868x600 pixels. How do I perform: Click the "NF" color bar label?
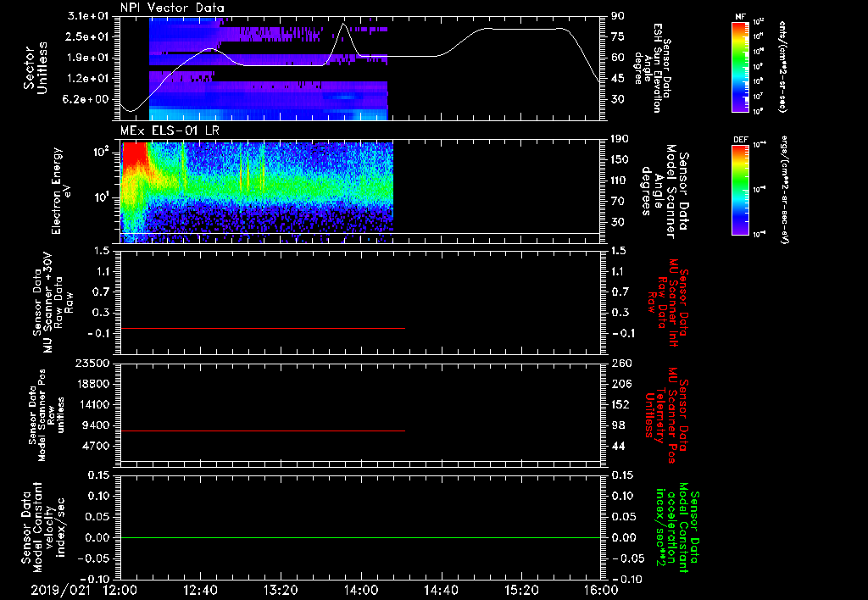[x=740, y=17]
